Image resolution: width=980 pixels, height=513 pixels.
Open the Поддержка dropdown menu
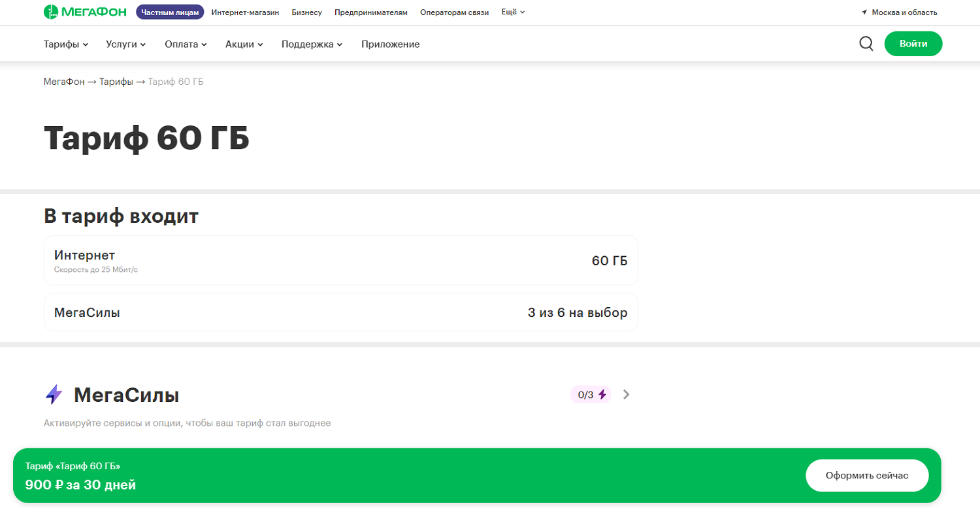click(312, 44)
